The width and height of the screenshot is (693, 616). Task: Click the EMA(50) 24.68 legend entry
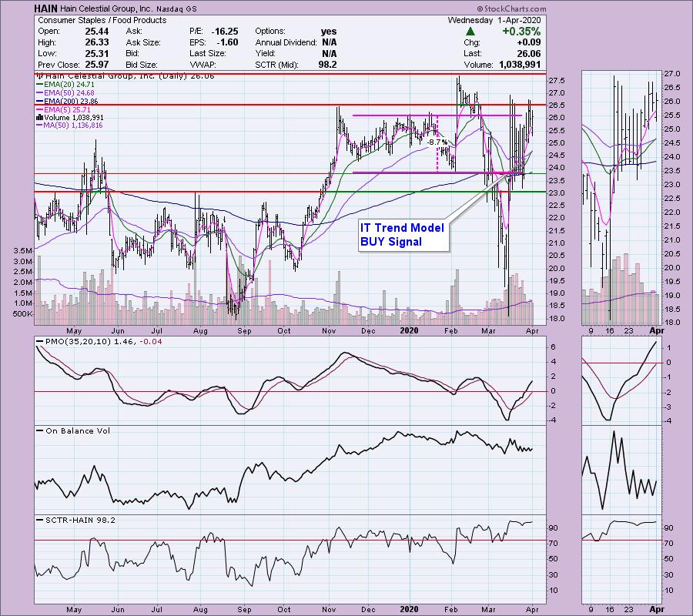click(65, 93)
